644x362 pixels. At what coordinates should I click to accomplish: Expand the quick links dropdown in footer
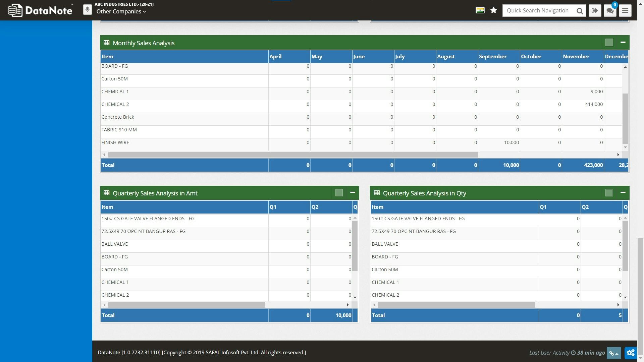click(614, 353)
